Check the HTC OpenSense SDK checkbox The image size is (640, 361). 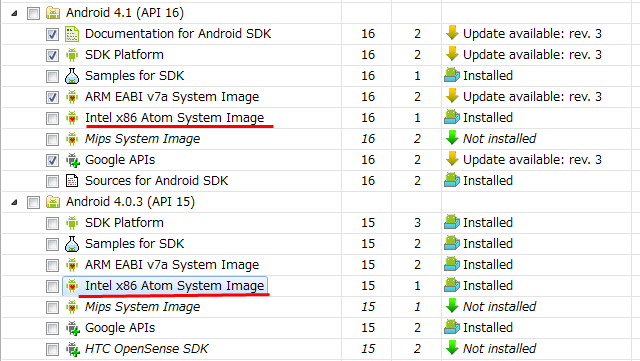(x=52, y=349)
